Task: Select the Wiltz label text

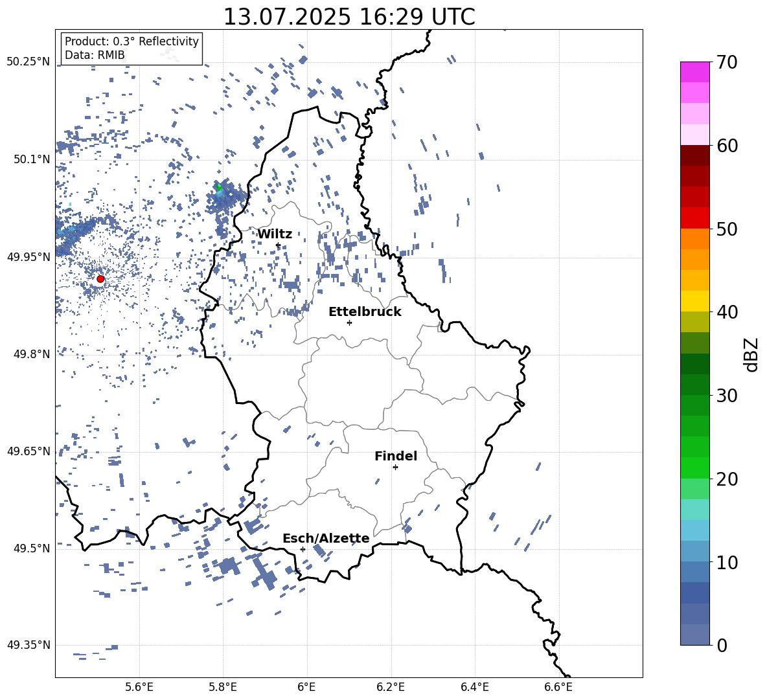Action: [275, 234]
